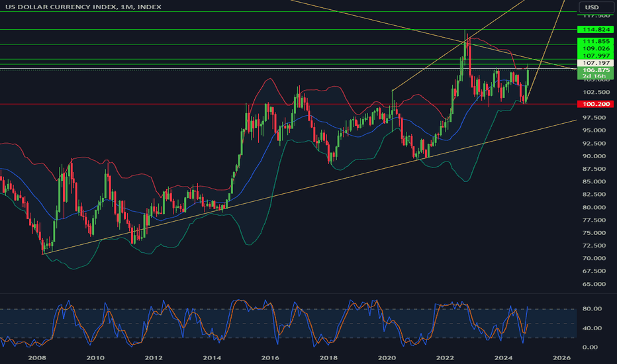The image size is (617, 364).
Task: Click 90.000 on the price axis
Action: click(x=596, y=156)
